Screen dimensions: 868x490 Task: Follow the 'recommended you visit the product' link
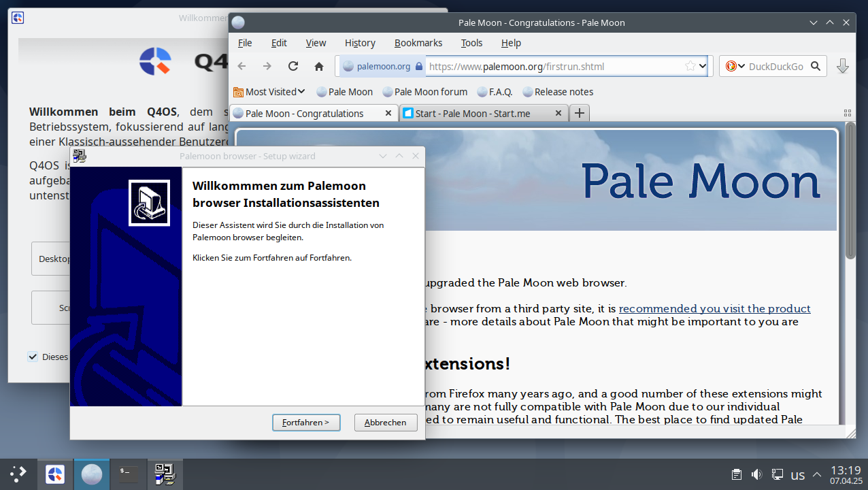pos(714,308)
